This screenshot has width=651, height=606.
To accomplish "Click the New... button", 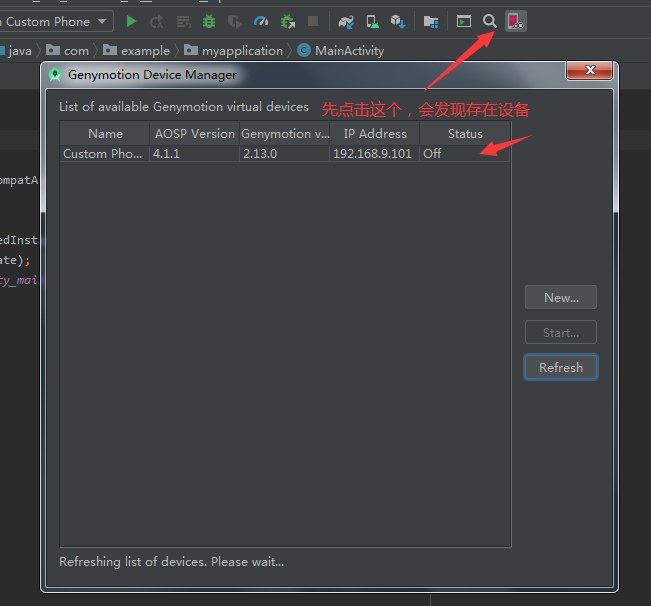I will coord(560,297).
